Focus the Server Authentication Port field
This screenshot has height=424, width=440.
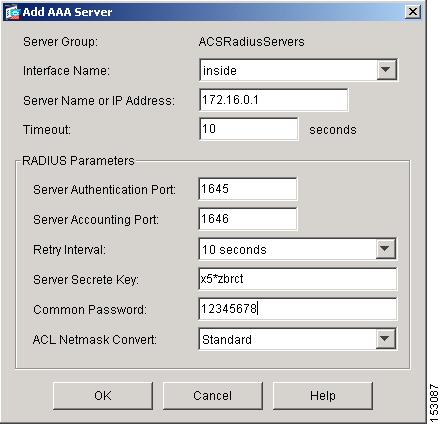248,189
